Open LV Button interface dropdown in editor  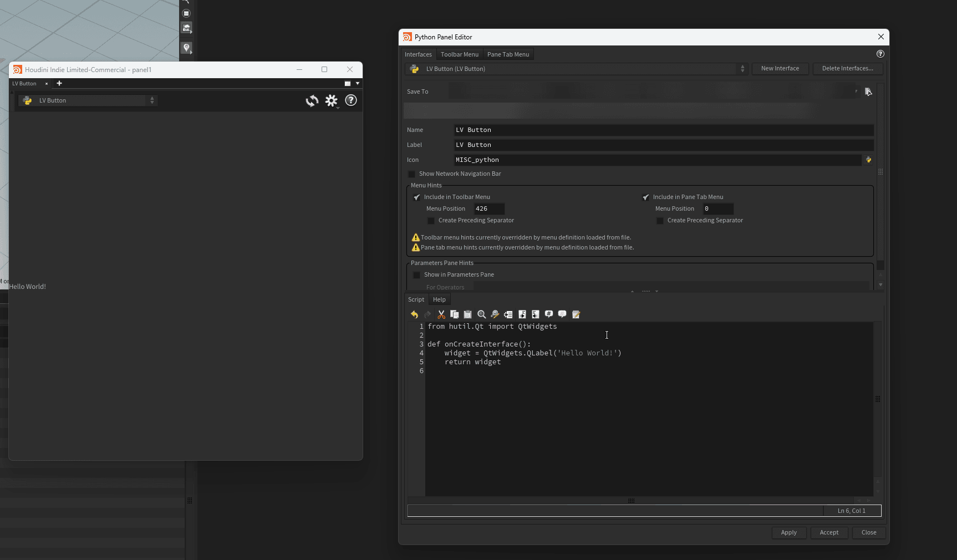pos(577,69)
